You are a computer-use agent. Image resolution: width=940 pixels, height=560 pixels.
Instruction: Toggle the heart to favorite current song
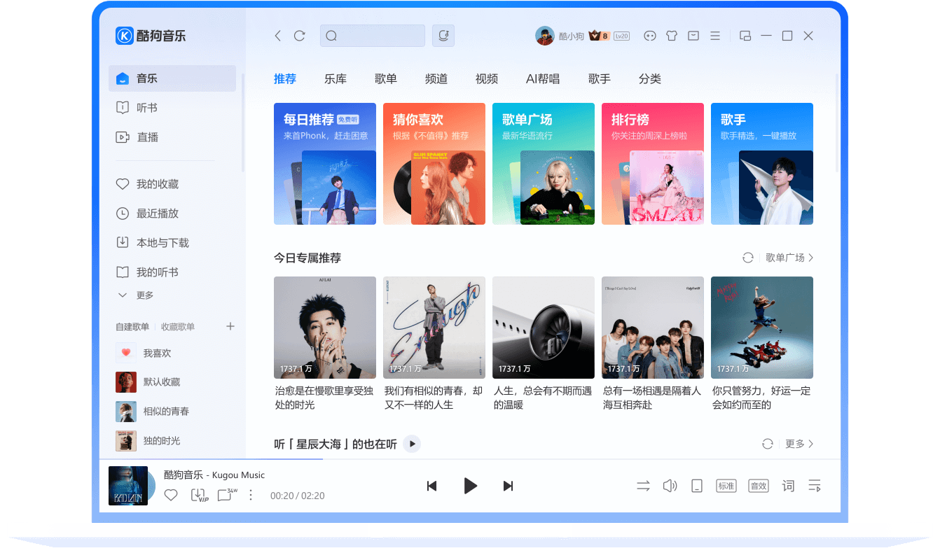click(x=171, y=495)
